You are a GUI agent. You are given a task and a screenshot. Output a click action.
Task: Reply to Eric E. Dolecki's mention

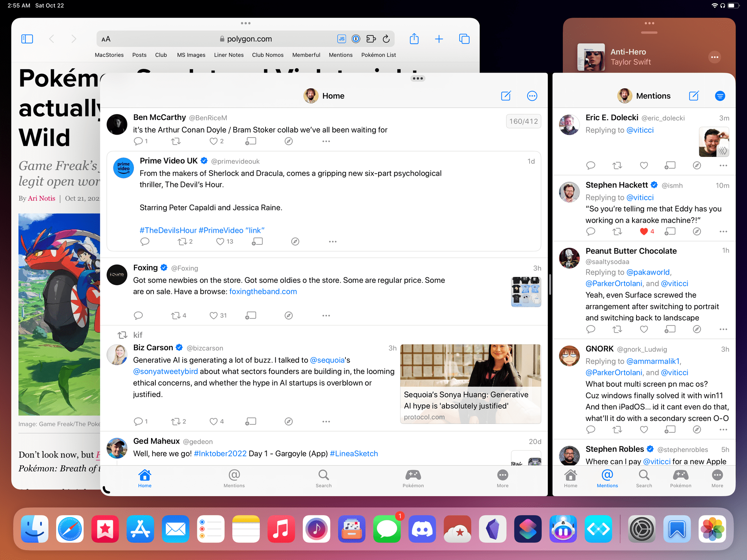pyautogui.click(x=591, y=166)
